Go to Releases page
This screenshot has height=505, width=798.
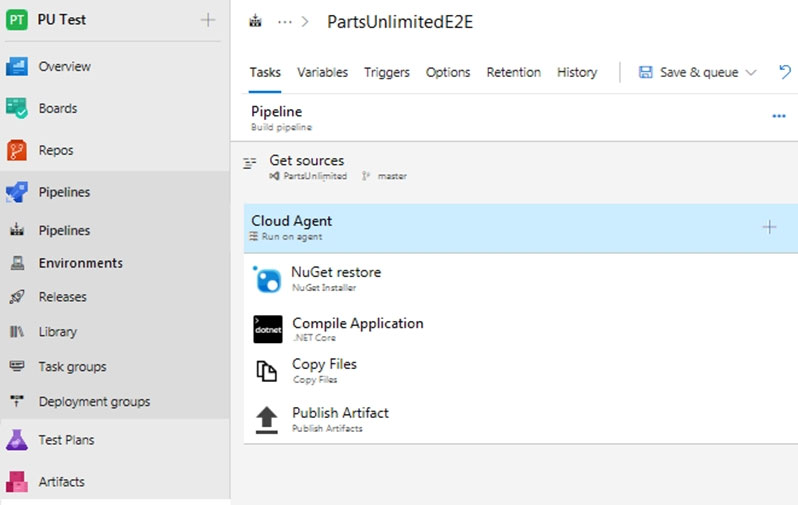(63, 297)
